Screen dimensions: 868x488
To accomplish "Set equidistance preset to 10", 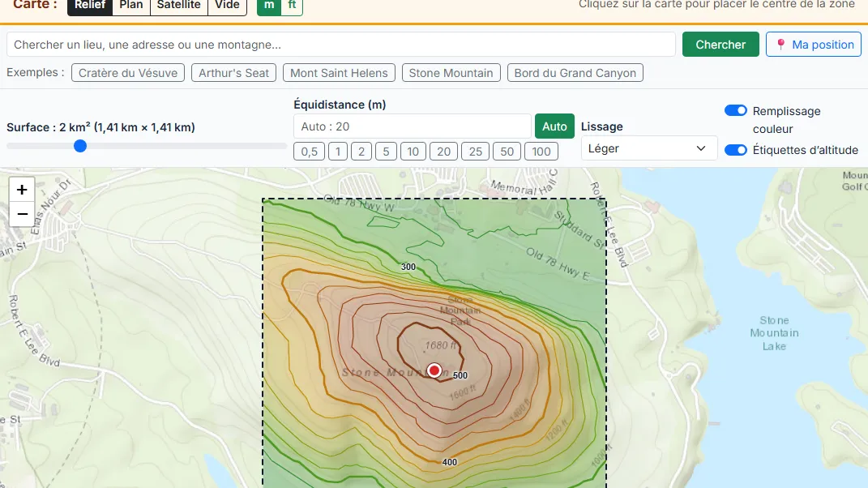I will click(413, 152).
